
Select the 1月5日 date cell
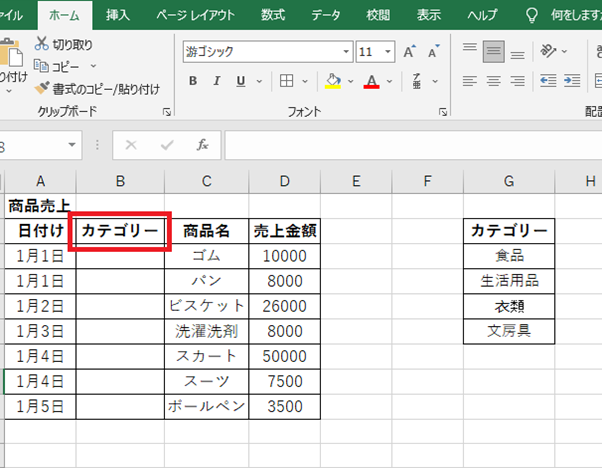click(40, 406)
